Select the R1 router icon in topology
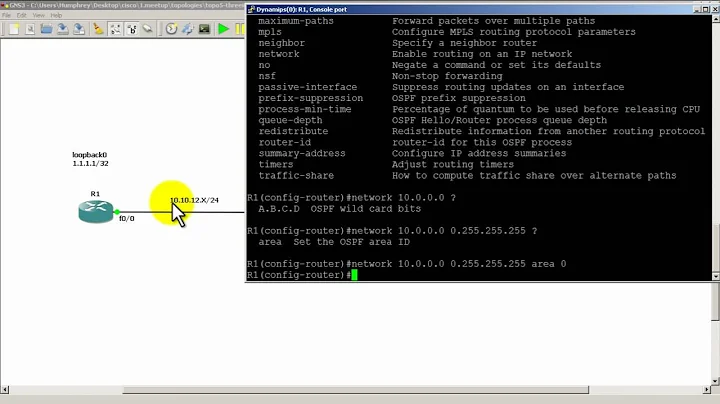This screenshot has height=404, width=720. click(x=96, y=212)
